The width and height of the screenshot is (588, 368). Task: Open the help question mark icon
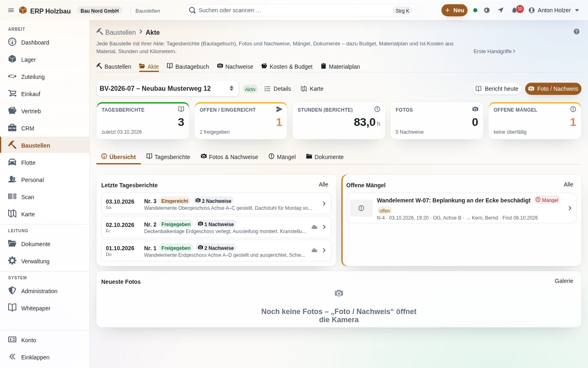(x=577, y=31)
